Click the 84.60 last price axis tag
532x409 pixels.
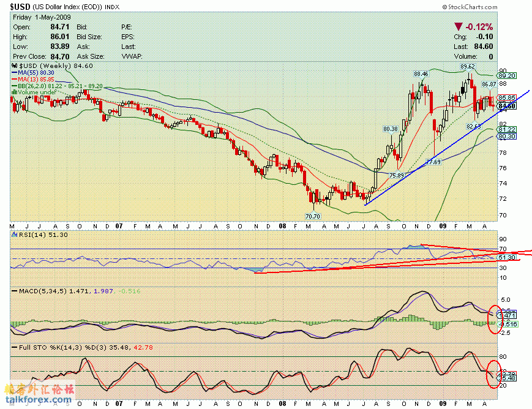pos(508,106)
